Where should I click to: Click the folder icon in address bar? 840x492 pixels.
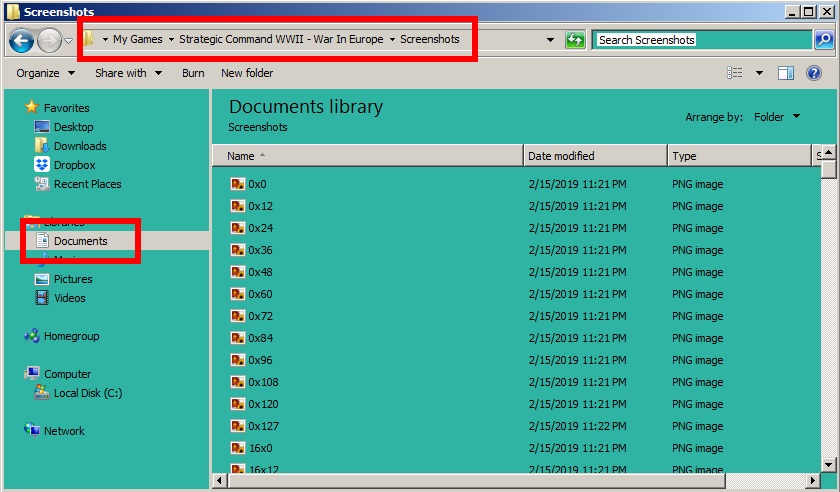(88, 39)
